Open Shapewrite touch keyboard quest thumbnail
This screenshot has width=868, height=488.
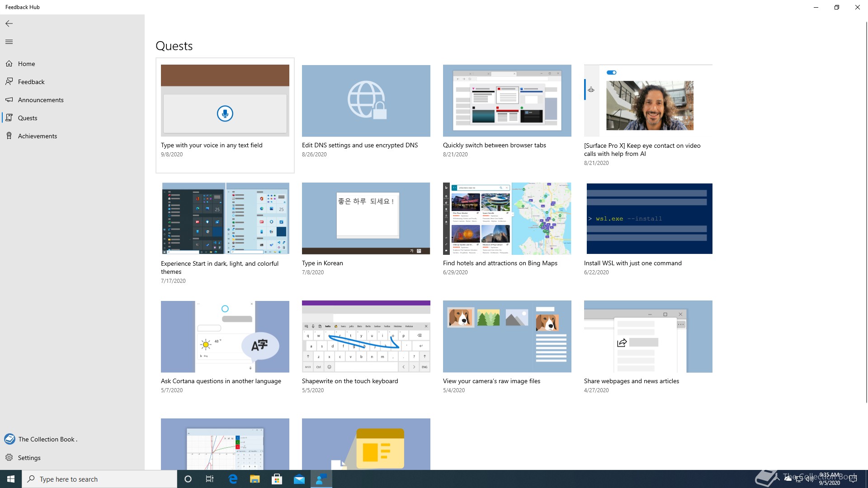pyautogui.click(x=366, y=337)
